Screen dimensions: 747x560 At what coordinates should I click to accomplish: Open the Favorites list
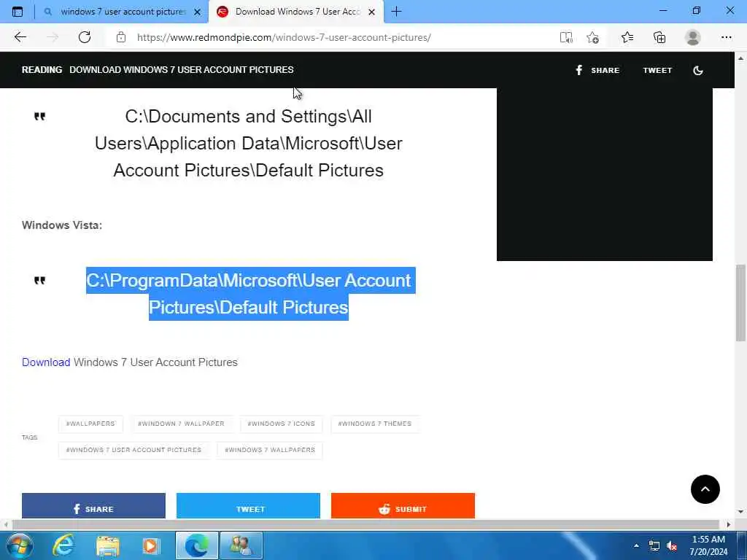(x=627, y=37)
